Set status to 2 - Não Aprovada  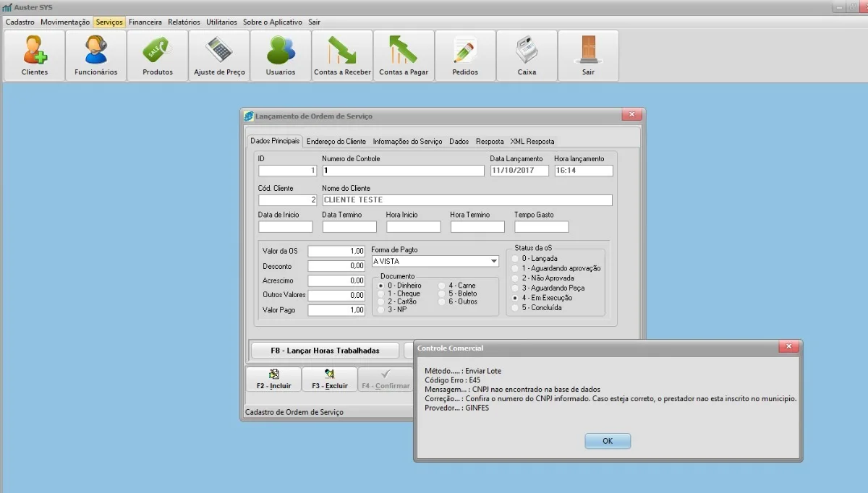pyautogui.click(x=542, y=278)
